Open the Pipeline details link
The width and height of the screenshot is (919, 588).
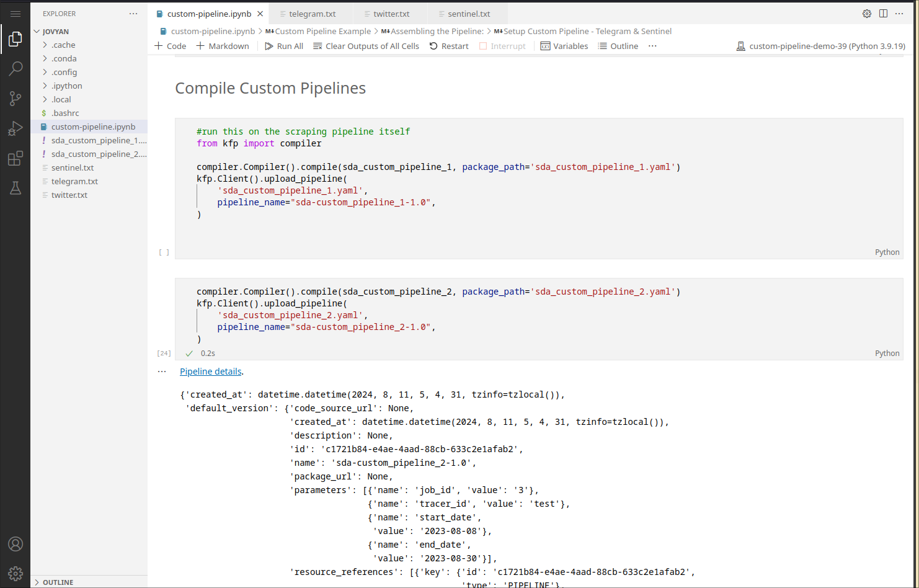(x=210, y=372)
